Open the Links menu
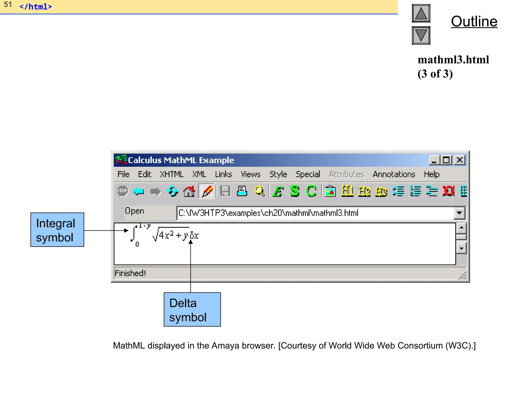 coord(223,174)
